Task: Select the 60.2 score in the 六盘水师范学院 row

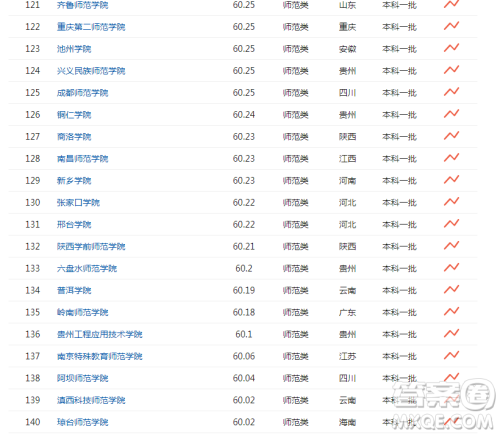Action: pos(244,269)
